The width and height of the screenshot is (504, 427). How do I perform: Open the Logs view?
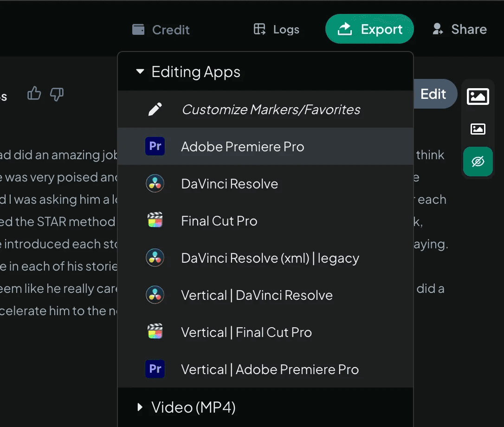277,30
